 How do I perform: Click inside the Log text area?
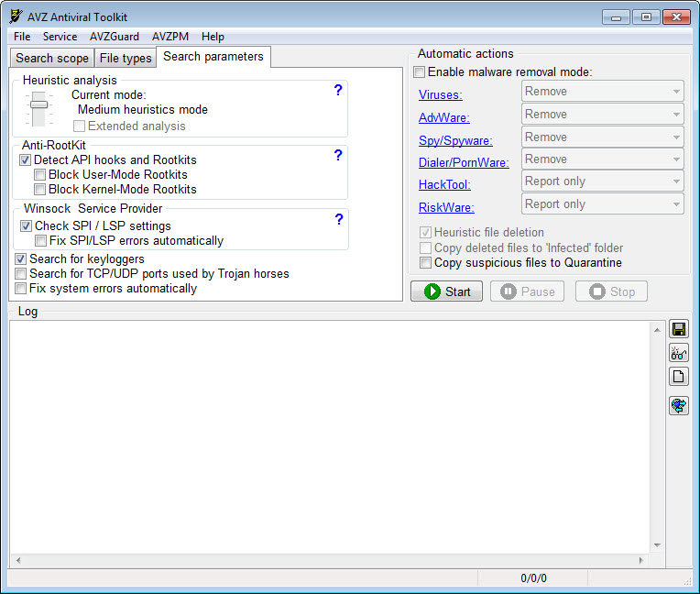point(331,436)
